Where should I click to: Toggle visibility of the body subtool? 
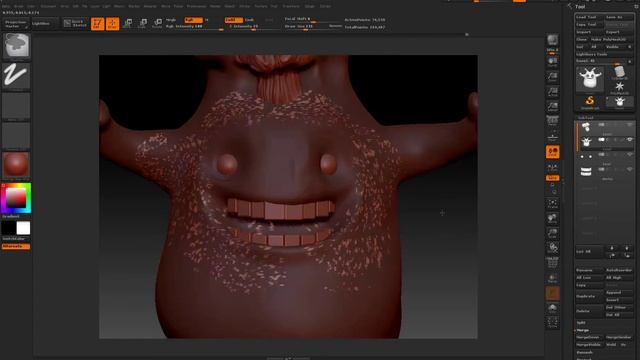[630, 140]
